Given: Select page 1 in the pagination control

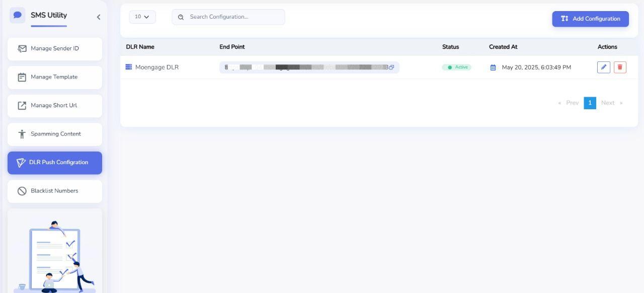Looking at the screenshot, I should tap(589, 103).
